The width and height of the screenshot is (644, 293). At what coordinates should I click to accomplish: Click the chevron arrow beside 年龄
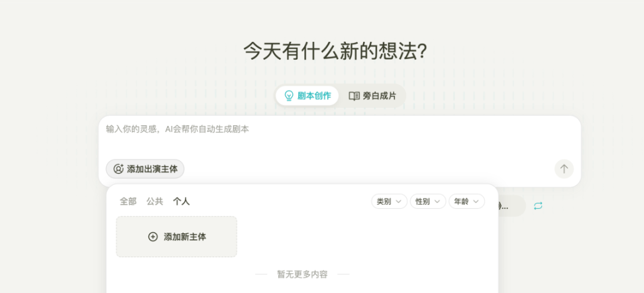pyautogui.click(x=476, y=202)
